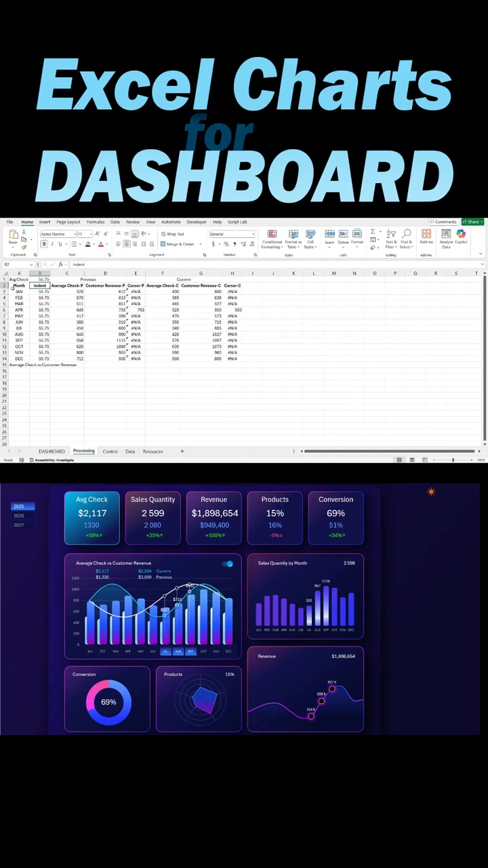Viewport: 488px width, 868px height.
Task: Switch to the DASHBOARD sheet tab
Action: (x=52, y=452)
